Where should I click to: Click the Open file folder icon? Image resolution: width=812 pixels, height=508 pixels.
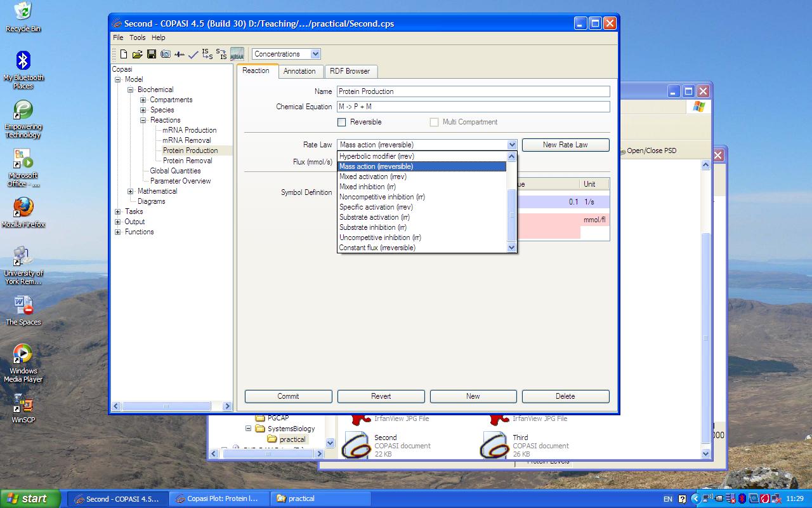click(x=137, y=55)
